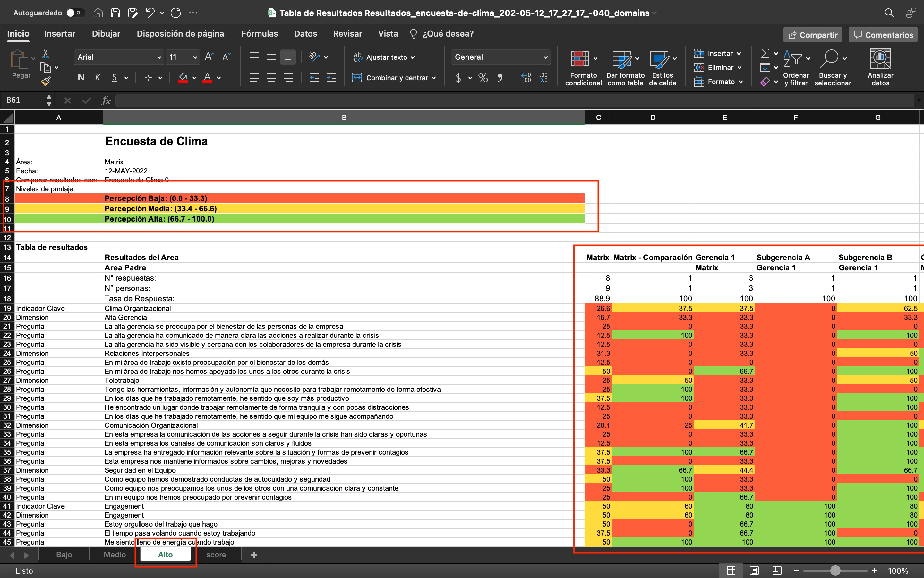The height and width of the screenshot is (578, 924).
Task: Align text to vertical middle
Action: tap(271, 57)
